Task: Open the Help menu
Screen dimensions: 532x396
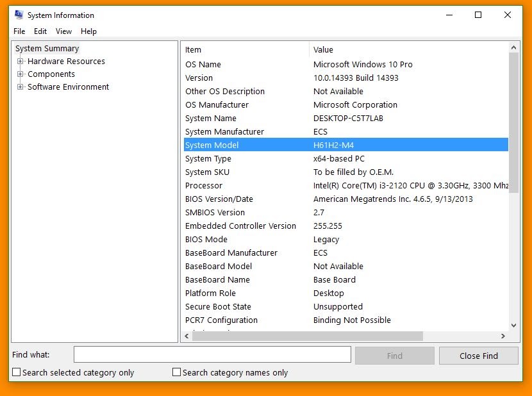Action: click(x=88, y=31)
